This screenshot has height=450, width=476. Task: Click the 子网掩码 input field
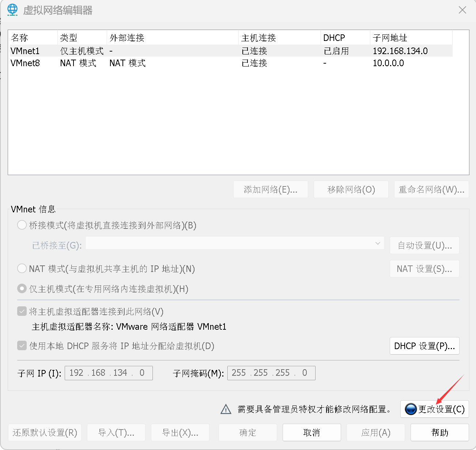(271, 373)
